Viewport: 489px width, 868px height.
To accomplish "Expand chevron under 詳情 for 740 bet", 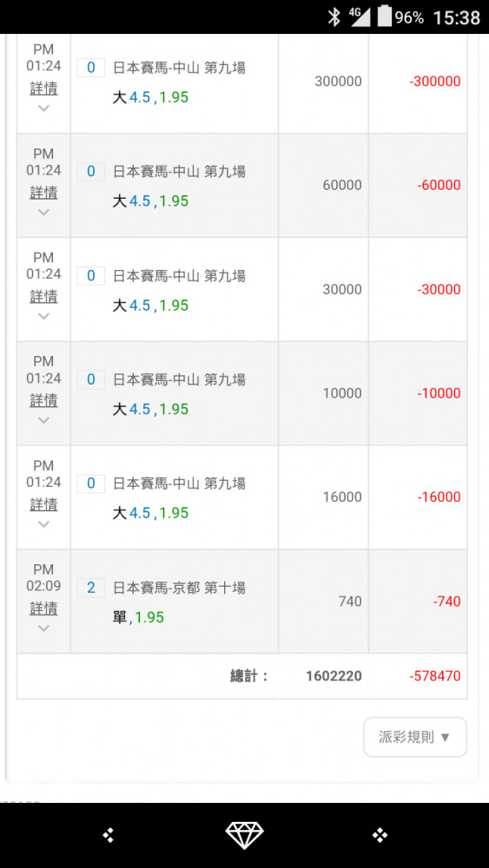I will tap(43, 628).
